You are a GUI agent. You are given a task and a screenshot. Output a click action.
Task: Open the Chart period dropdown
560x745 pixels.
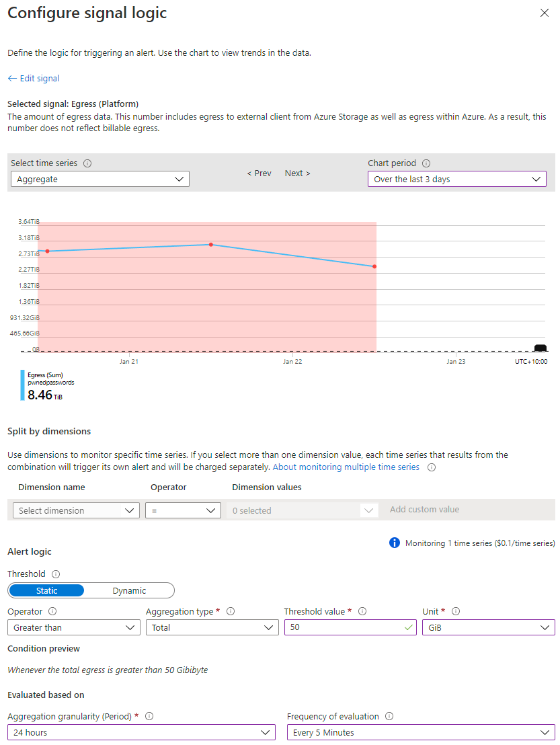pos(457,179)
